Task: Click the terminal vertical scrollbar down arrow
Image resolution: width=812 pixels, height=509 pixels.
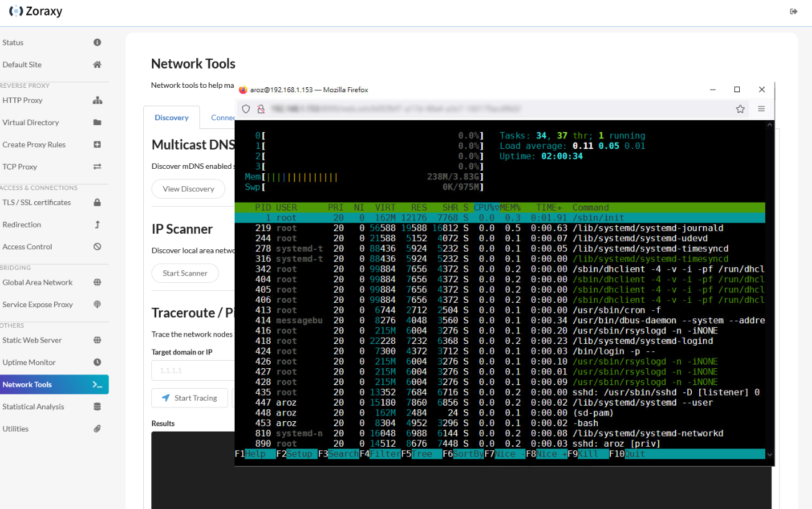Action: coord(770,455)
